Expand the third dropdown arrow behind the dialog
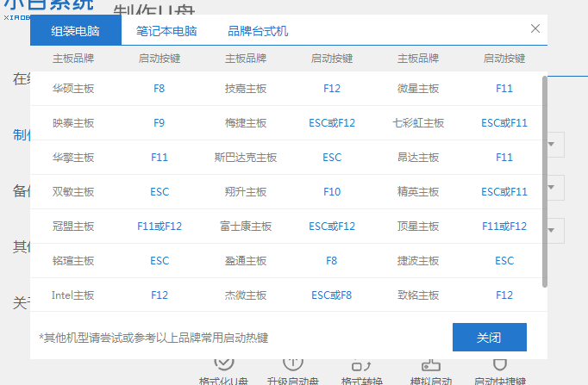The width and height of the screenshot is (588, 385). [556, 230]
